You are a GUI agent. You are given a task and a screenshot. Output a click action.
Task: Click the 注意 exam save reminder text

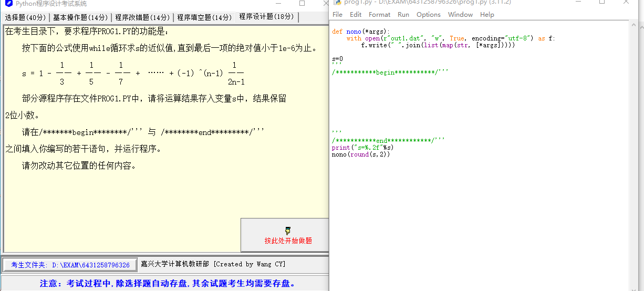167,284
